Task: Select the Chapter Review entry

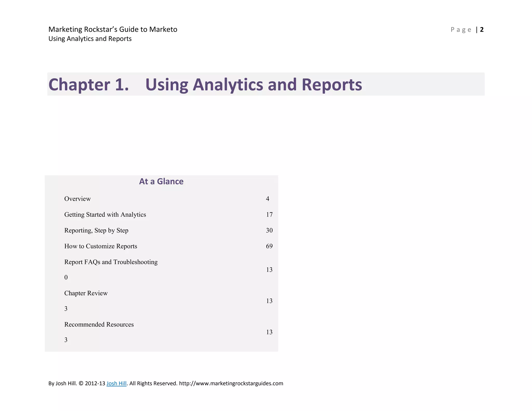Action: click(86, 293)
